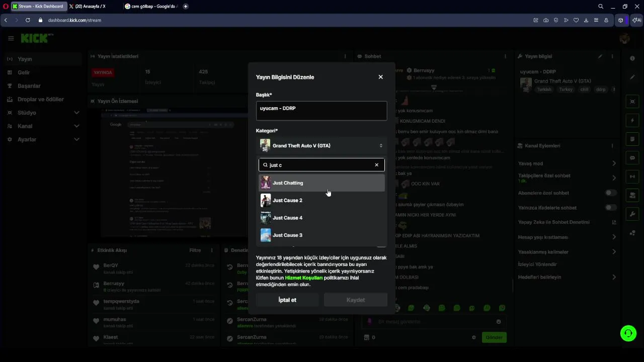Click the broadcast signal icon in the right rail
The image size is (644, 362).
(x=632, y=176)
